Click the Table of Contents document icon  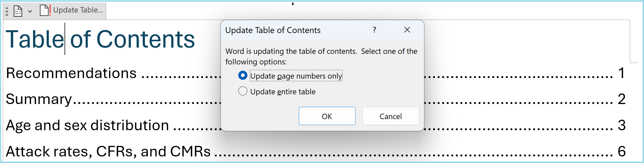(18, 11)
